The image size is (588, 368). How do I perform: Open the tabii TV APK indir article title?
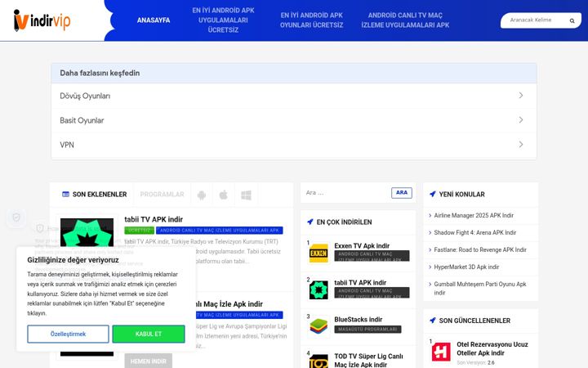[x=154, y=219]
